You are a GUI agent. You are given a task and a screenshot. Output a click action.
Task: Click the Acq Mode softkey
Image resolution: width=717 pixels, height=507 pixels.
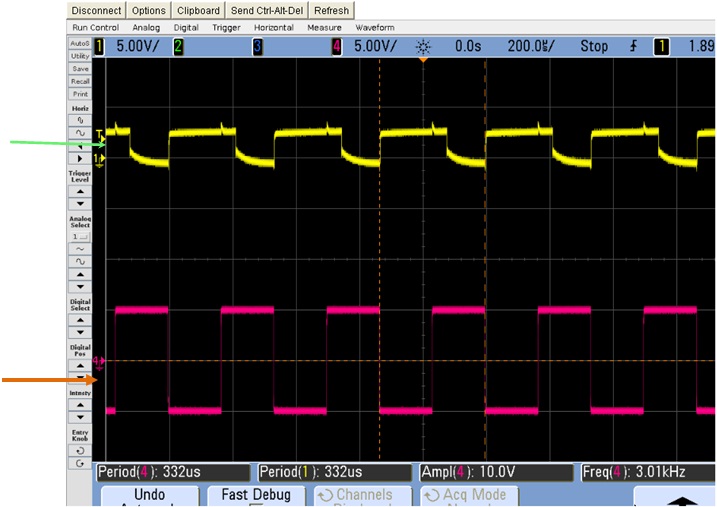point(468,496)
